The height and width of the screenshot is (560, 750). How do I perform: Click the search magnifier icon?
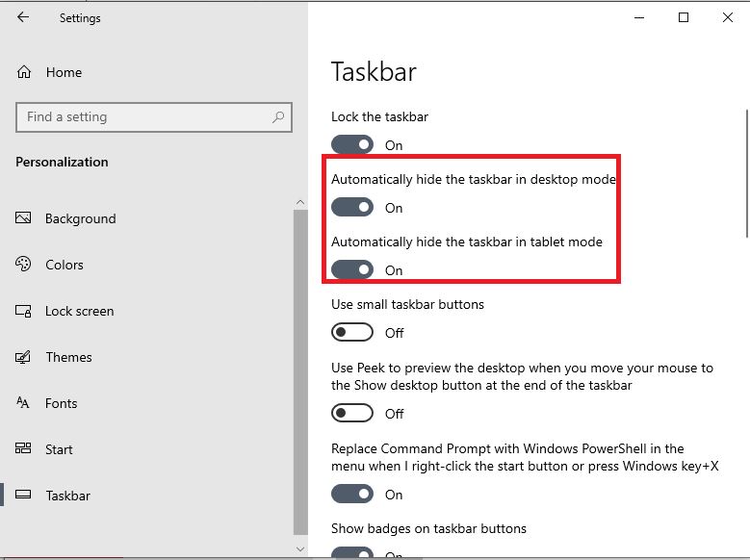click(x=278, y=116)
